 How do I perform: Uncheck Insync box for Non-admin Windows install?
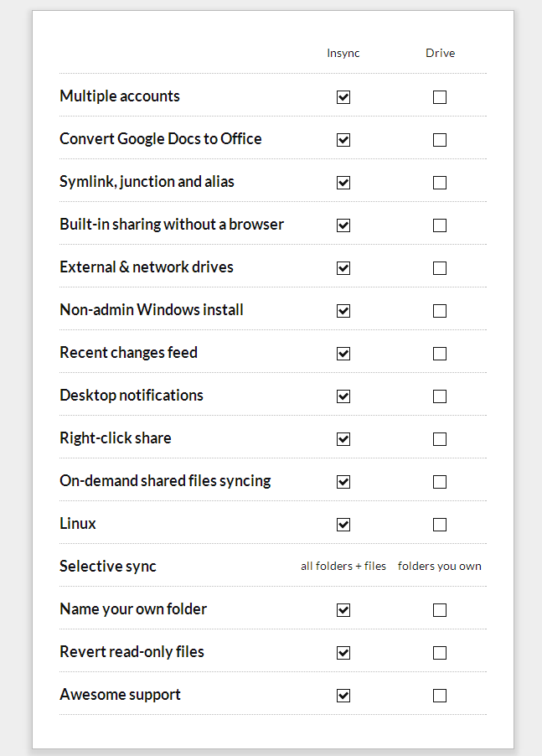[343, 311]
